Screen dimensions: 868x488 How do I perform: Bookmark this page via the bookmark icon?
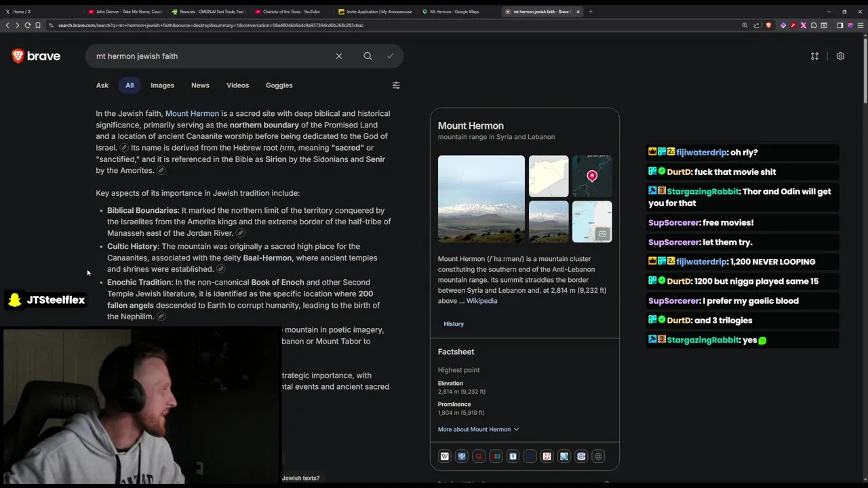coord(38,25)
